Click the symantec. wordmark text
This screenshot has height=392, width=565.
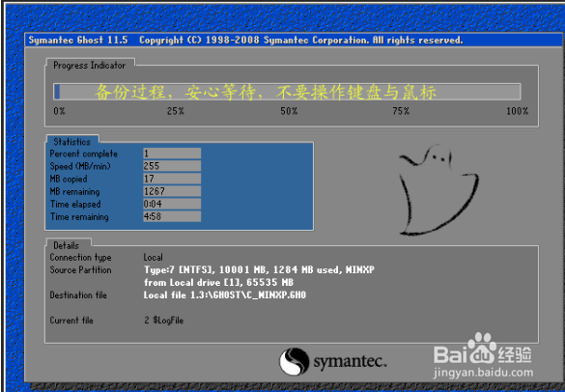[x=350, y=361]
